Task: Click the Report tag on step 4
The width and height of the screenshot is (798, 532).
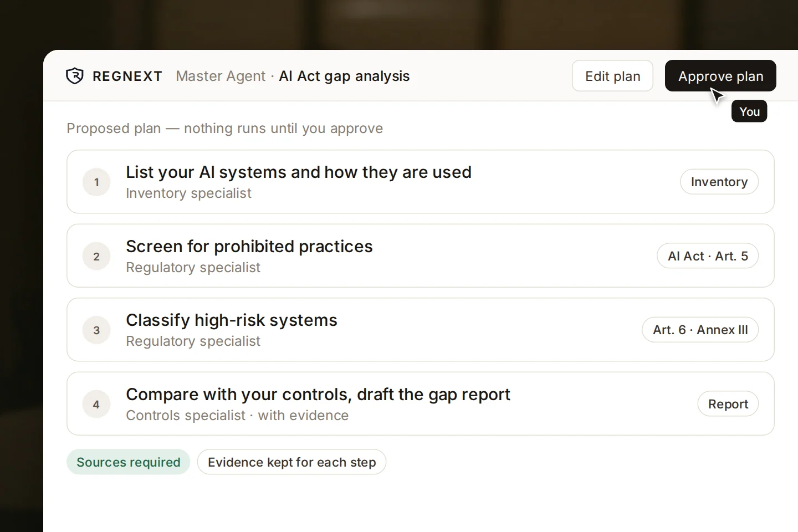Action: tap(728, 404)
